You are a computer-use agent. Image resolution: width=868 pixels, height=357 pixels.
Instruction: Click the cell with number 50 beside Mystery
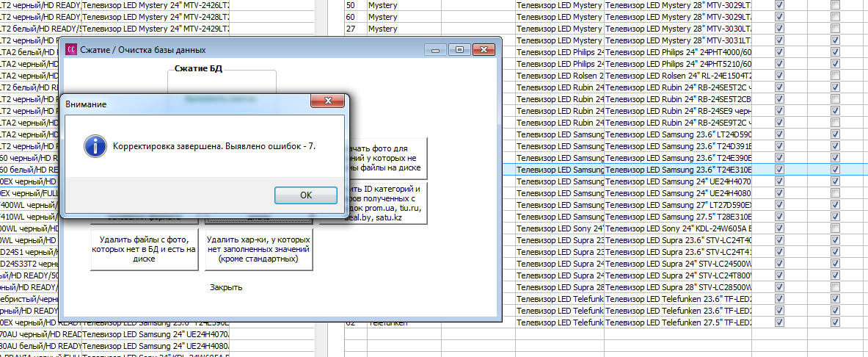[x=355, y=5]
